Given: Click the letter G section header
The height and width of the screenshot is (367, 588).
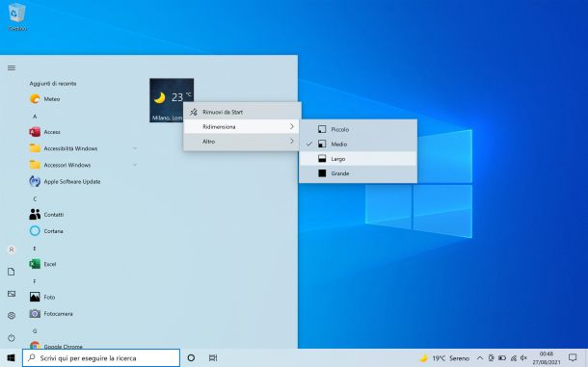Looking at the screenshot, I should (x=35, y=330).
